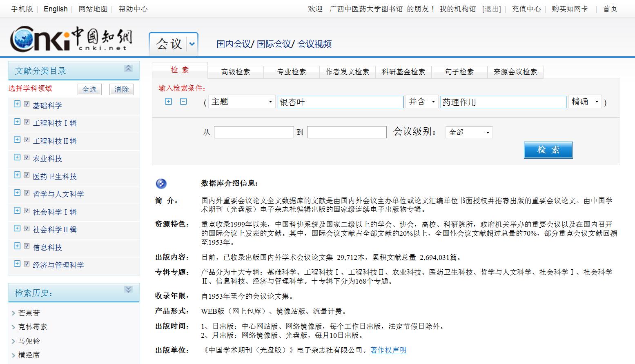Open the 会议级别 dropdown
The width and height of the screenshot is (635, 364).
click(469, 132)
